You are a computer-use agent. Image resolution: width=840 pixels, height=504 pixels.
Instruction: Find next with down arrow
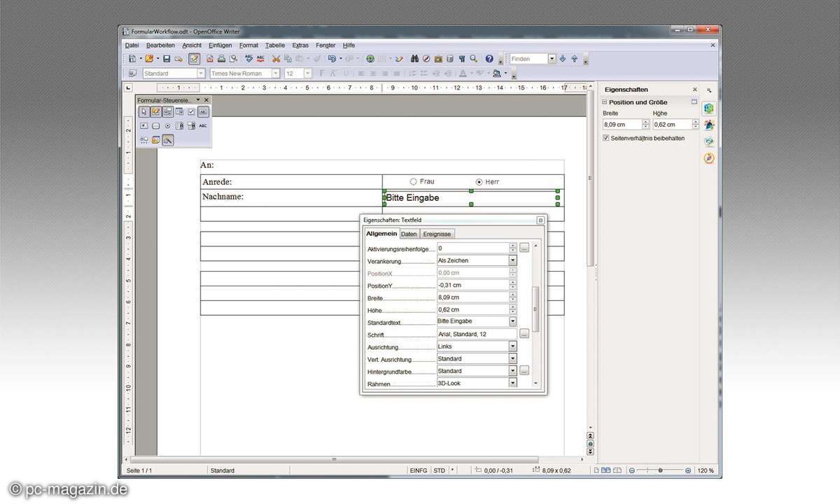point(563,59)
